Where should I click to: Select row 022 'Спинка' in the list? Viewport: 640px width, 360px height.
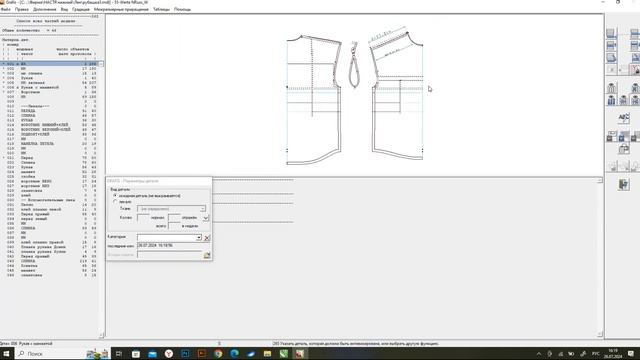pyautogui.click(x=49, y=162)
